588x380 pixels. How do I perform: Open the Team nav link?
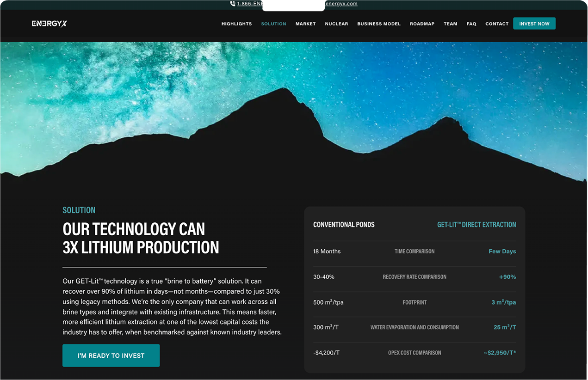[450, 24]
